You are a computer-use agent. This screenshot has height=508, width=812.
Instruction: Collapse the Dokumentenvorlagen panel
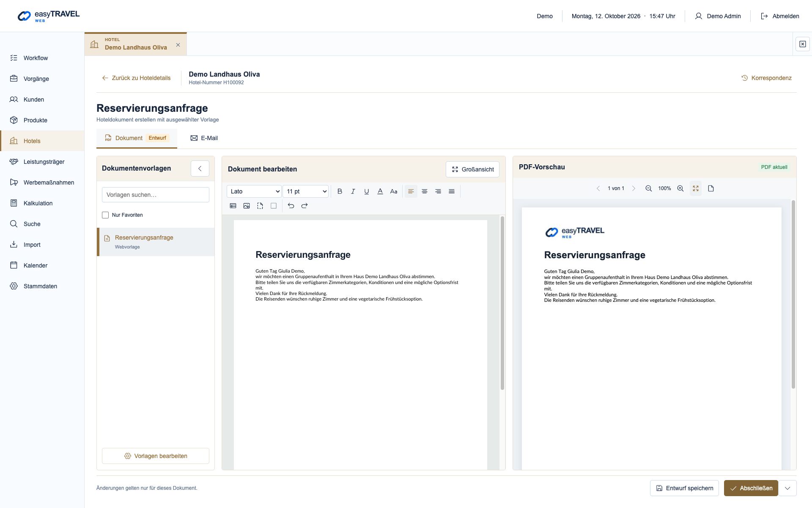click(x=200, y=168)
